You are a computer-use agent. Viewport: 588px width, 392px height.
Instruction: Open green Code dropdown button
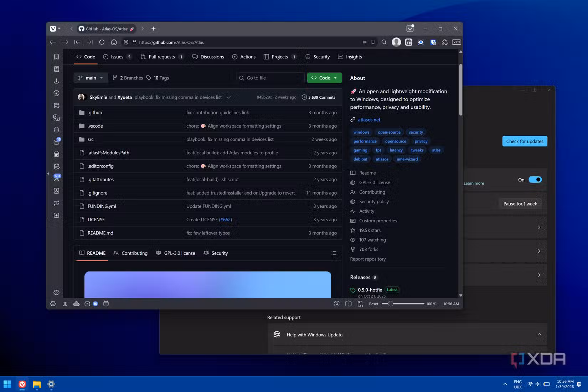(x=324, y=78)
